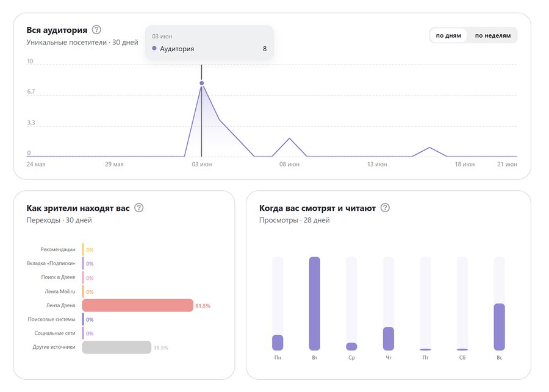
Task: Switch chart to по дням view
Action: pos(448,35)
